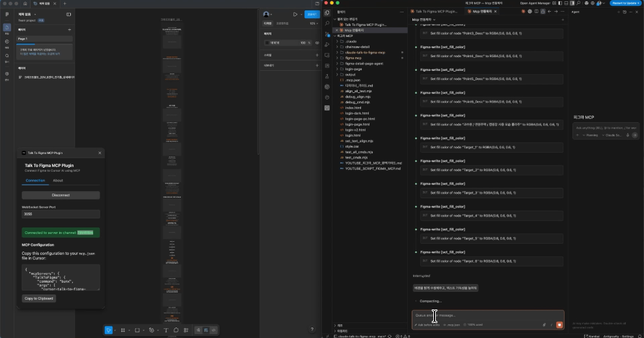The height and width of the screenshot is (338, 644).
Task: Expand the login-page folder
Action: pyautogui.click(x=354, y=69)
